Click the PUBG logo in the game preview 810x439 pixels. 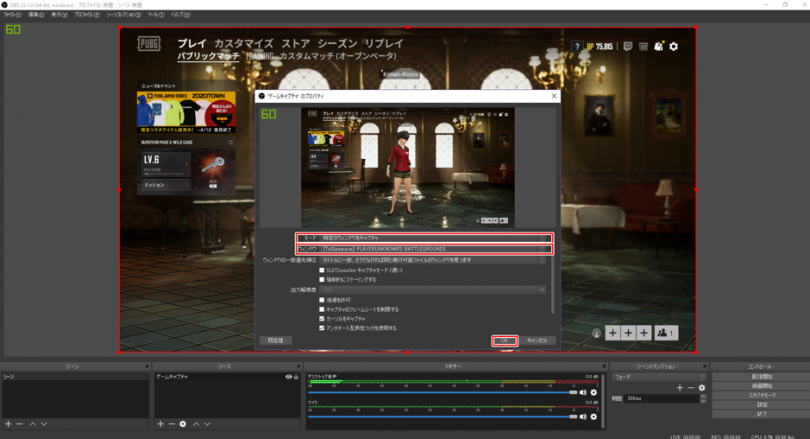[x=149, y=44]
